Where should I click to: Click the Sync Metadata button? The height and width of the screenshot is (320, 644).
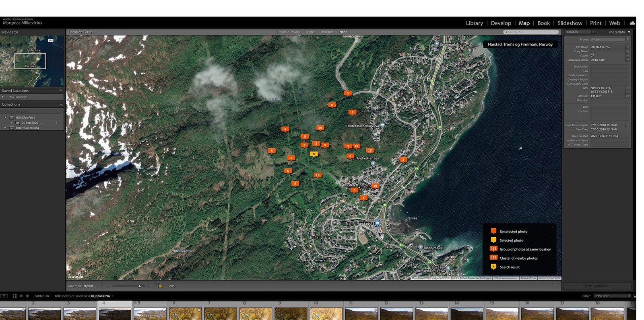coord(597,286)
